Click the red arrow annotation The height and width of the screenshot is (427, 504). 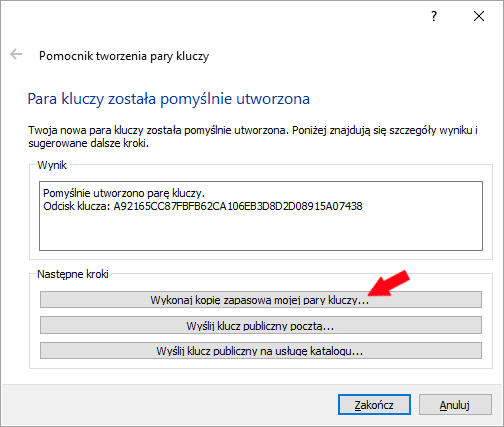[389, 283]
